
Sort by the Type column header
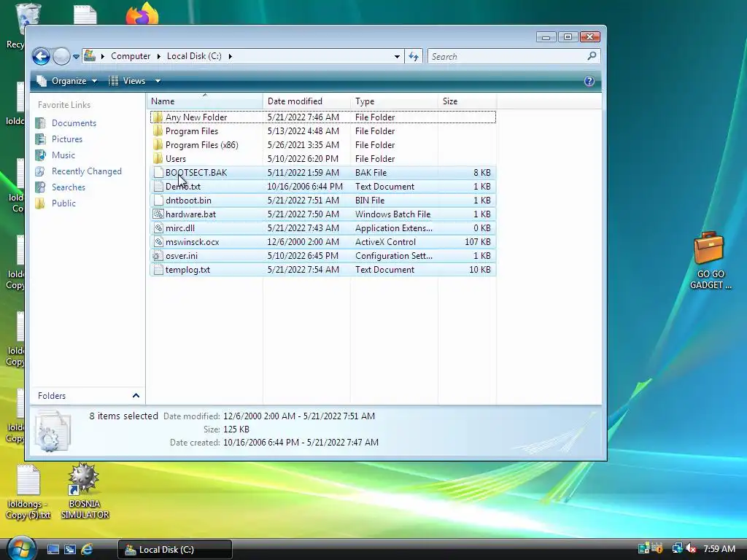click(x=394, y=101)
